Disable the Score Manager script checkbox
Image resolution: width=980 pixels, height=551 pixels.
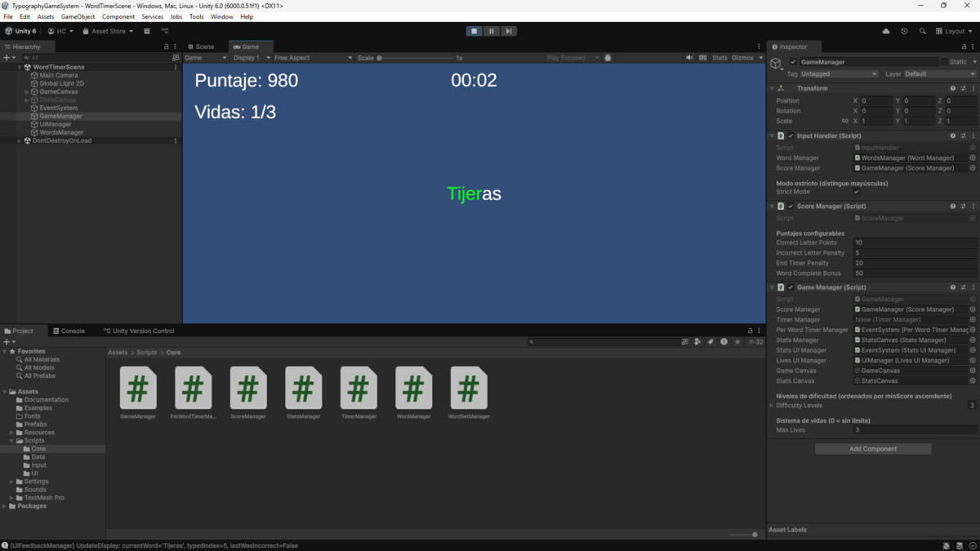point(791,207)
